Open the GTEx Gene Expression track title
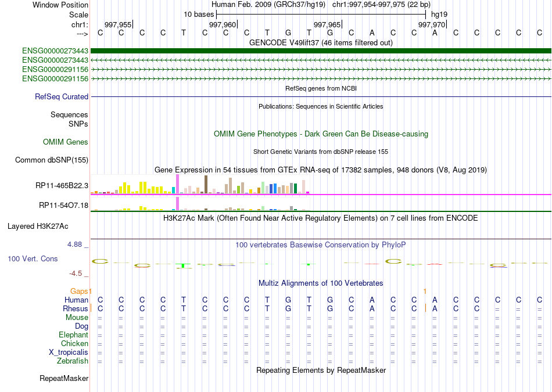 321,170
